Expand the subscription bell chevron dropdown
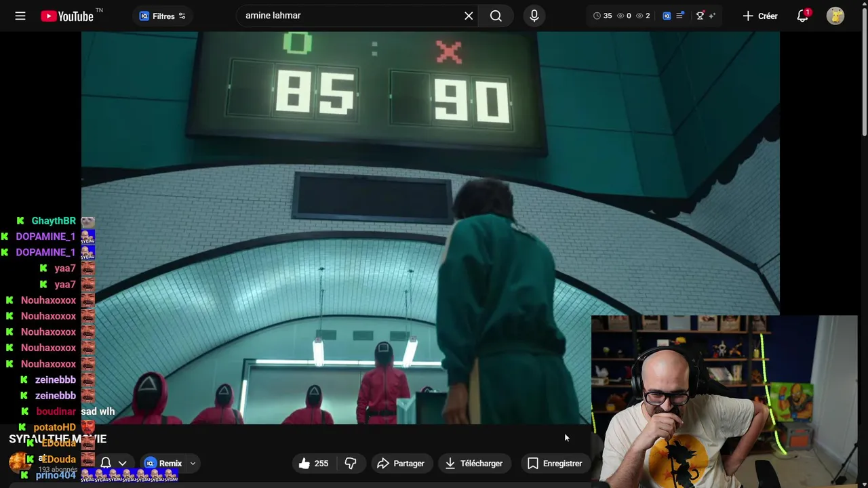 pos(123,464)
